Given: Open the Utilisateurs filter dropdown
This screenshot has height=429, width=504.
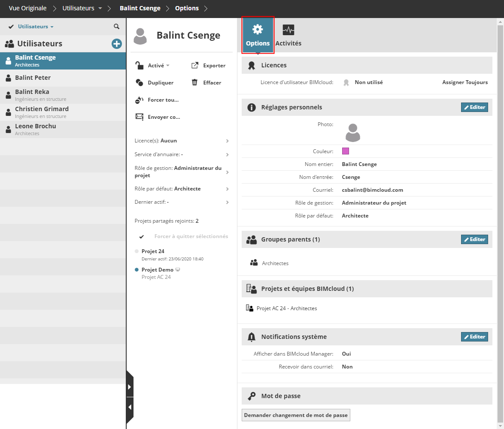Looking at the screenshot, I should [36, 27].
